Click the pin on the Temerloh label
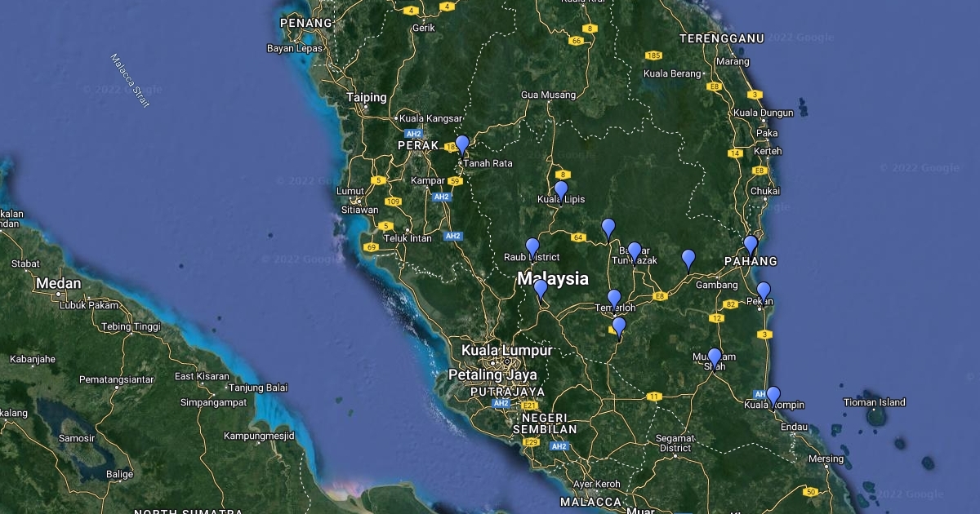This screenshot has width=980, height=514. tap(614, 299)
